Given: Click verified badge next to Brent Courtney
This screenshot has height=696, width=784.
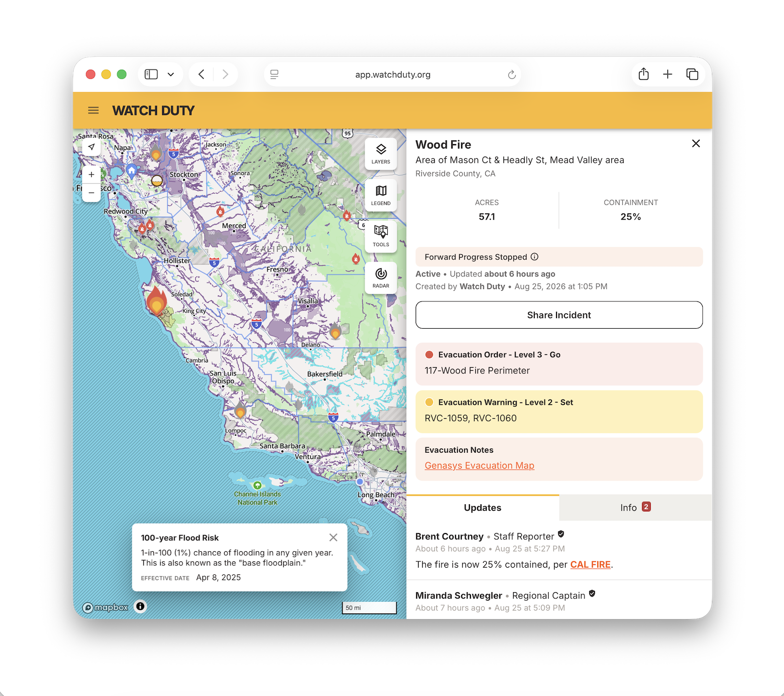Looking at the screenshot, I should [561, 534].
